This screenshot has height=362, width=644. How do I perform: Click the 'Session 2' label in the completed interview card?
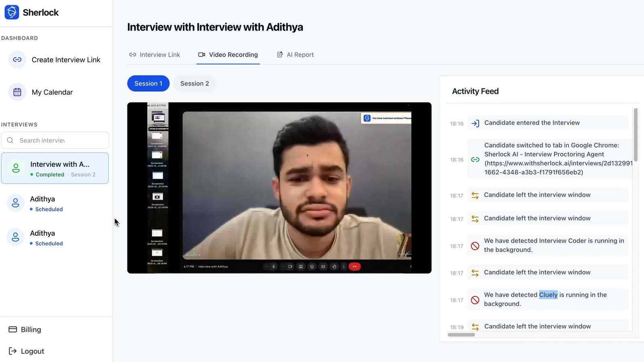83,175
